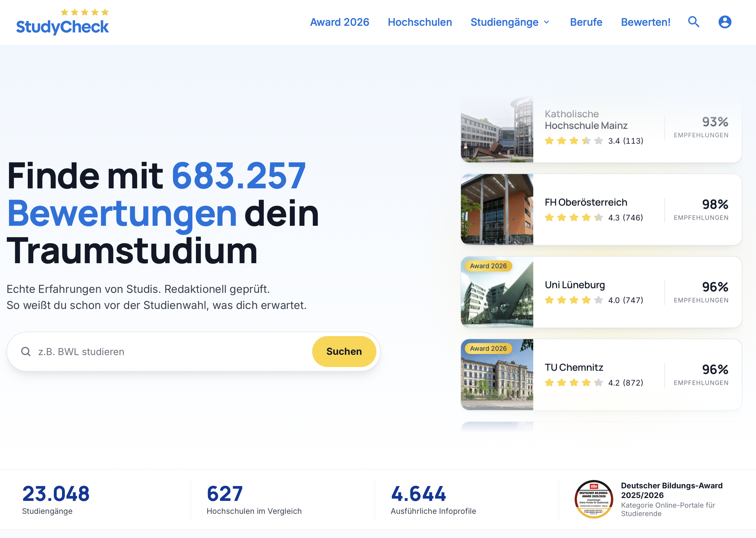756x538 pixels.
Task: Open Uni Lüneburg university link
Action: tap(575, 285)
